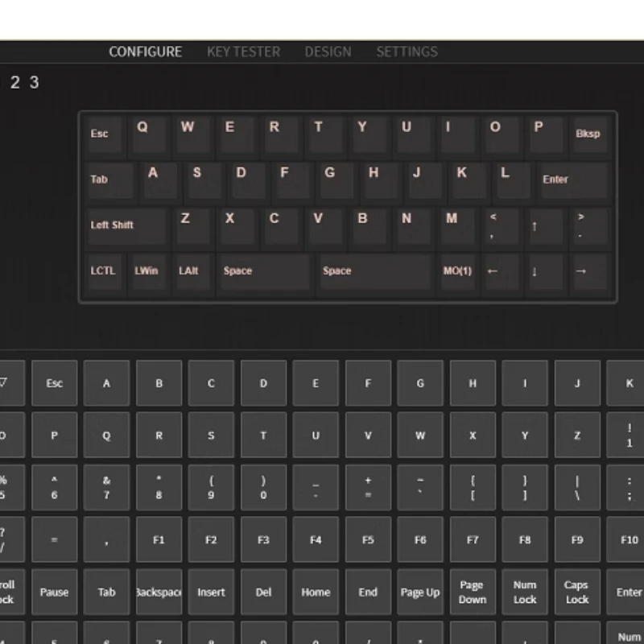The image size is (644, 644).
Task: Select the Bksp key on the keyboard layout
Action: tap(590, 134)
